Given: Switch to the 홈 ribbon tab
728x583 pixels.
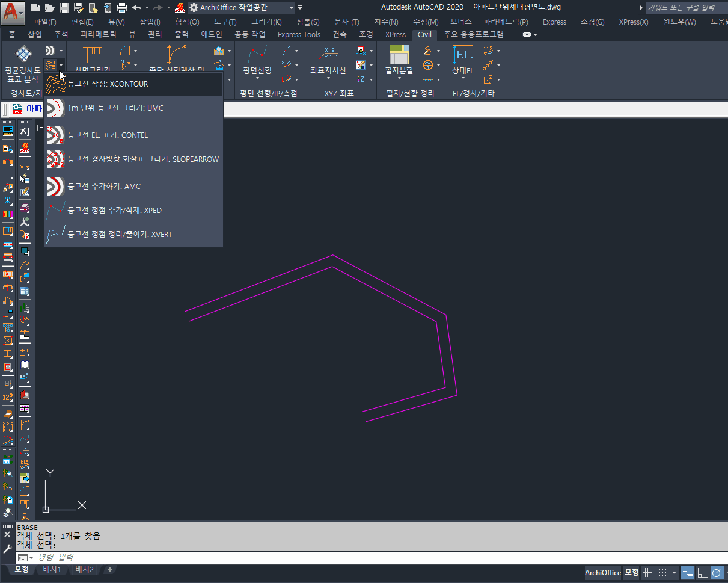Looking at the screenshot, I should (12, 35).
